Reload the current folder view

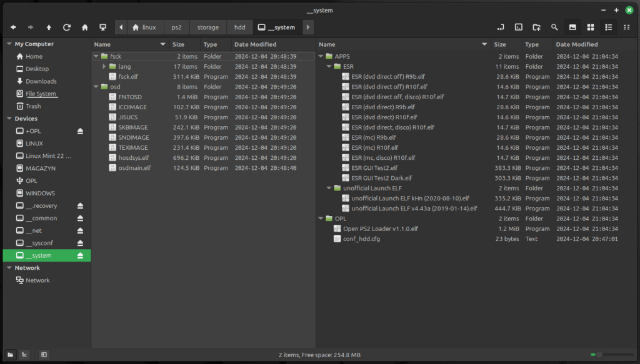(x=66, y=27)
